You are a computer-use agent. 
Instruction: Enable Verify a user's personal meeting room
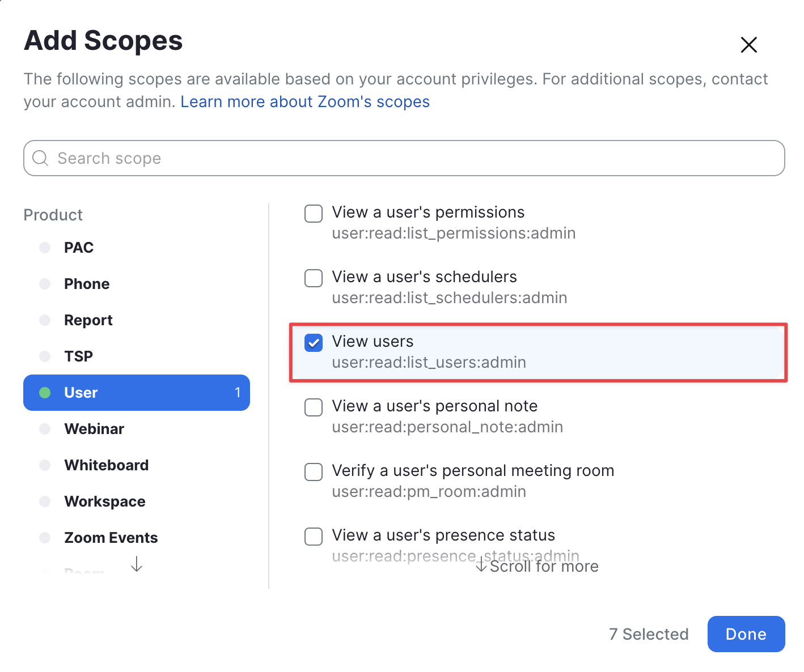[314, 472]
